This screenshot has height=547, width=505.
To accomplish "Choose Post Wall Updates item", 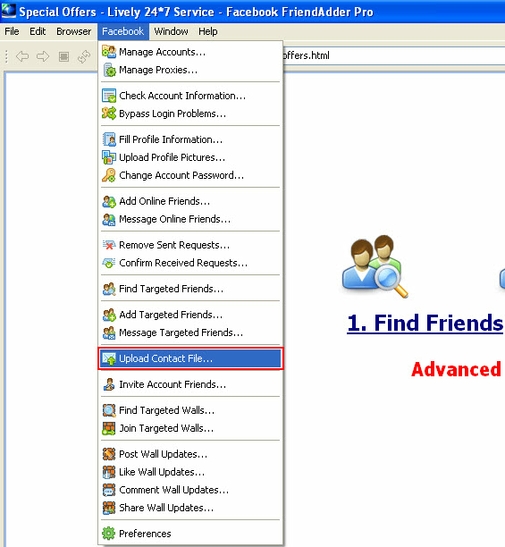I will tap(190, 454).
